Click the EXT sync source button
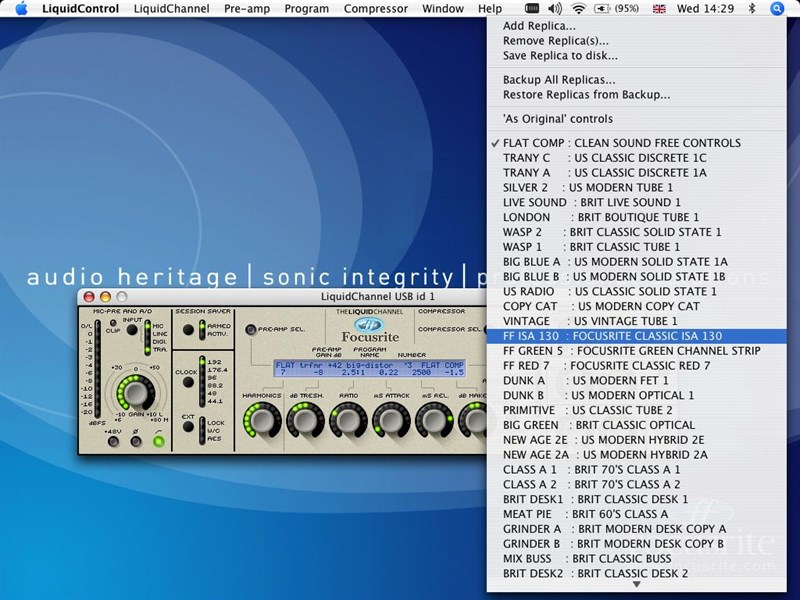Screen dimensions: 800x600 tap(188, 426)
